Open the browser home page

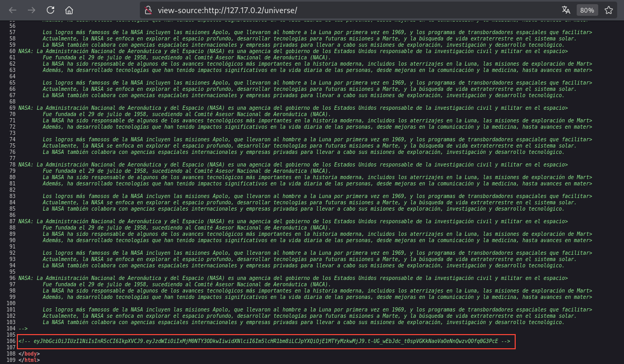pos(69,11)
